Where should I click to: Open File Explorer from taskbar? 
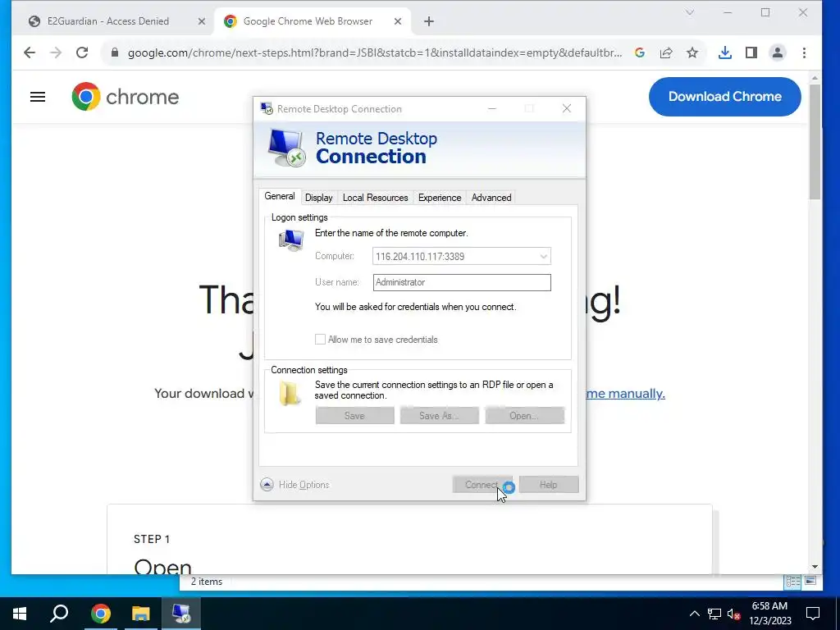coord(140,614)
